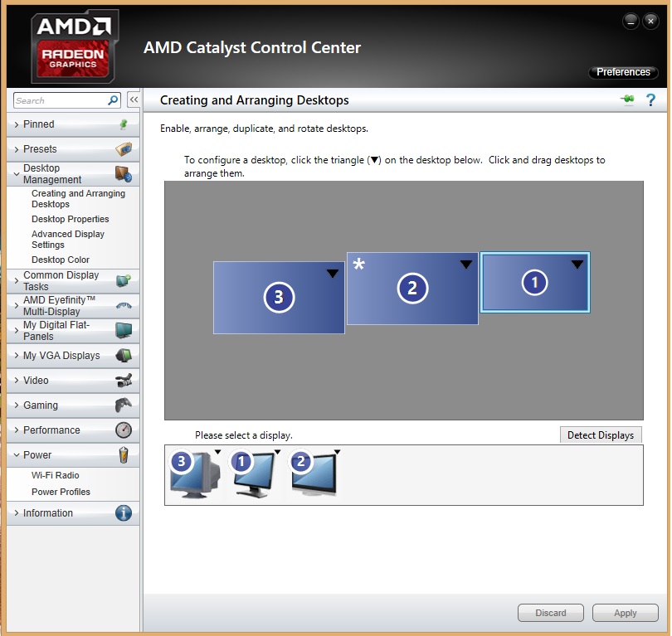Viewport: 672px width, 636px height.
Task: Open help with the question mark icon
Action: click(x=650, y=100)
